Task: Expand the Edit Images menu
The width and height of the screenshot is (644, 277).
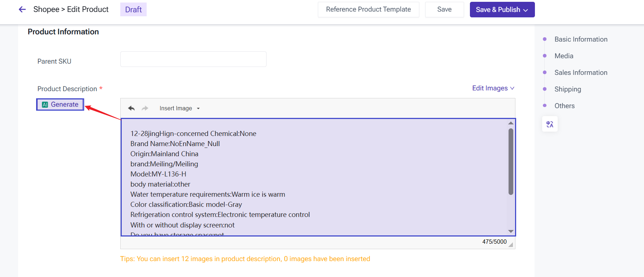Action: (493, 88)
